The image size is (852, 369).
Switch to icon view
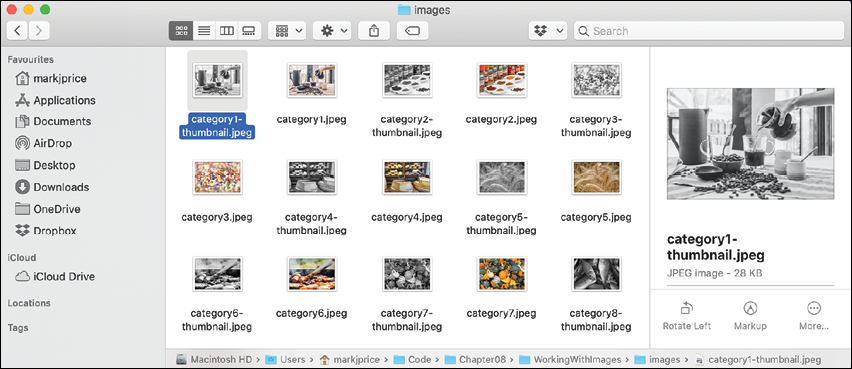[x=181, y=31]
